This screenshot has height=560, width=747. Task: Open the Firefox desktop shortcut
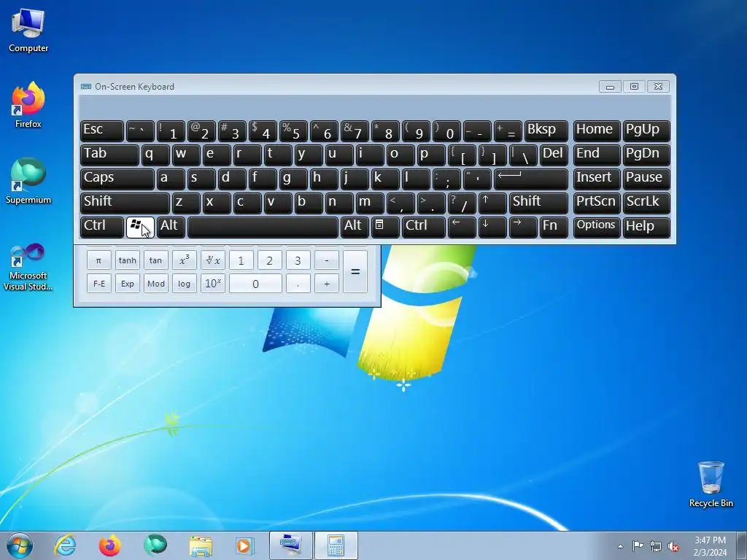28,105
